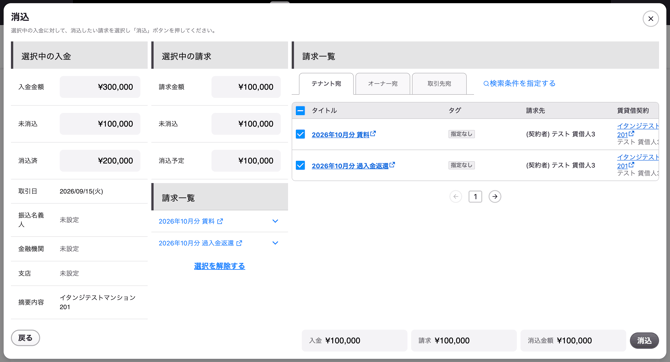Click the 入金 ¥100,000 amount field at bottom
The width and height of the screenshot is (670, 362).
[354, 341]
